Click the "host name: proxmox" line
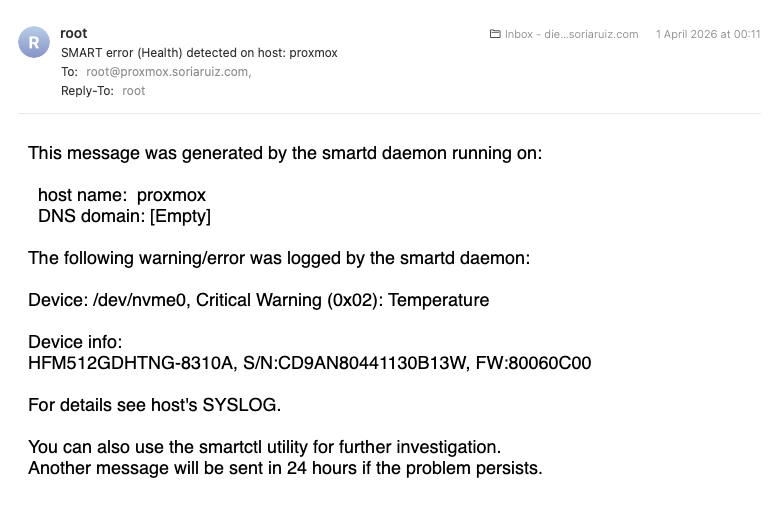The width and height of the screenshot is (777, 514). (x=122, y=195)
